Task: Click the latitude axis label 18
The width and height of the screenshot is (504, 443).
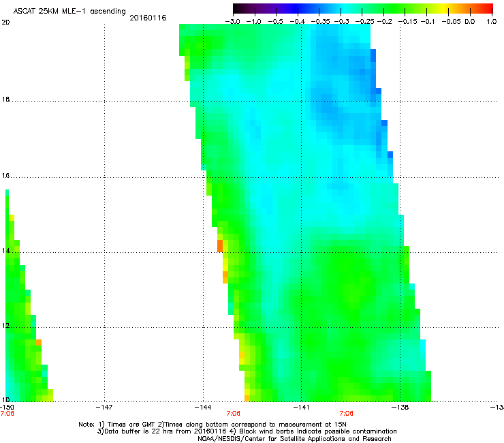Action: (5, 100)
